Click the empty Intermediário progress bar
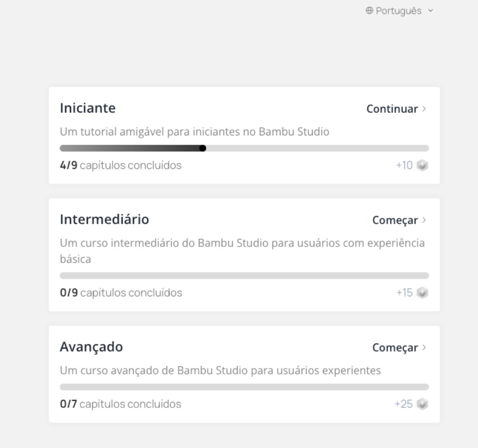The width and height of the screenshot is (478, 448). [244, 275]
